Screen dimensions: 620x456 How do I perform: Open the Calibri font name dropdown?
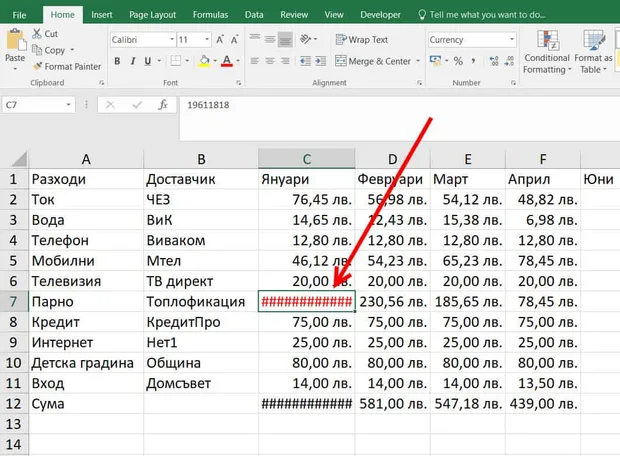tap(172, 40)
